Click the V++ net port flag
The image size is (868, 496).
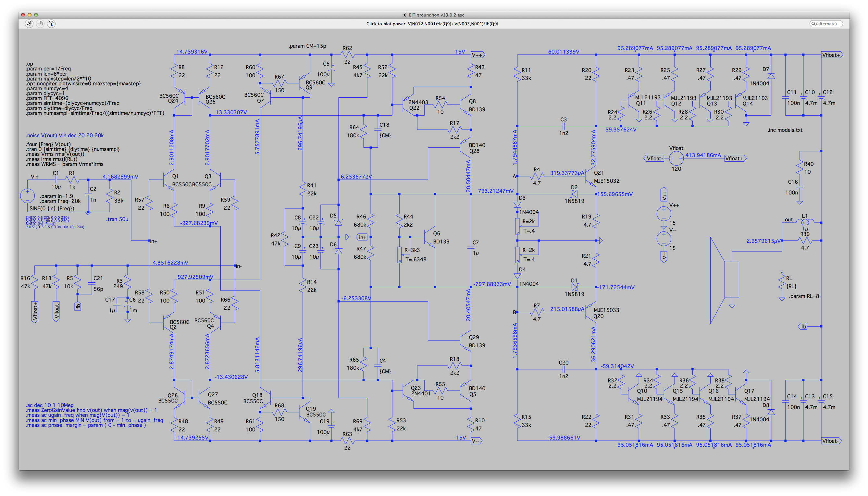tap(478, 55)
